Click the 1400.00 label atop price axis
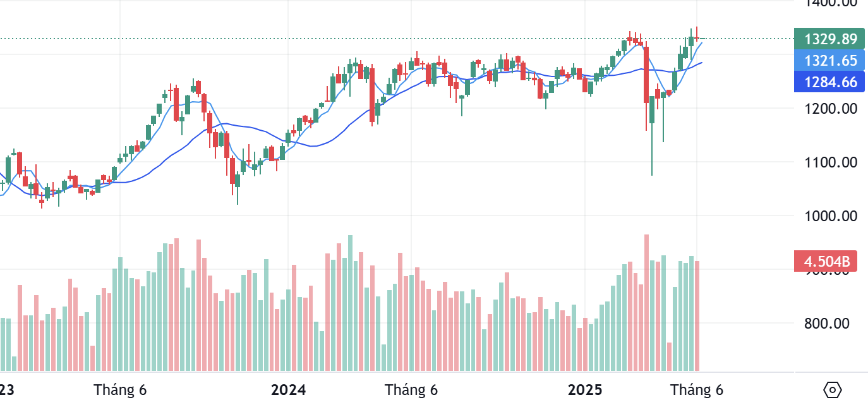868x407 pixels. click(831, 4)
